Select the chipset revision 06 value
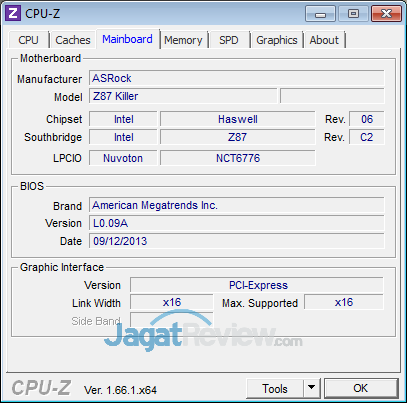This screenshot has height=403, width=407. pyautogui.click(x=367, y=119)
